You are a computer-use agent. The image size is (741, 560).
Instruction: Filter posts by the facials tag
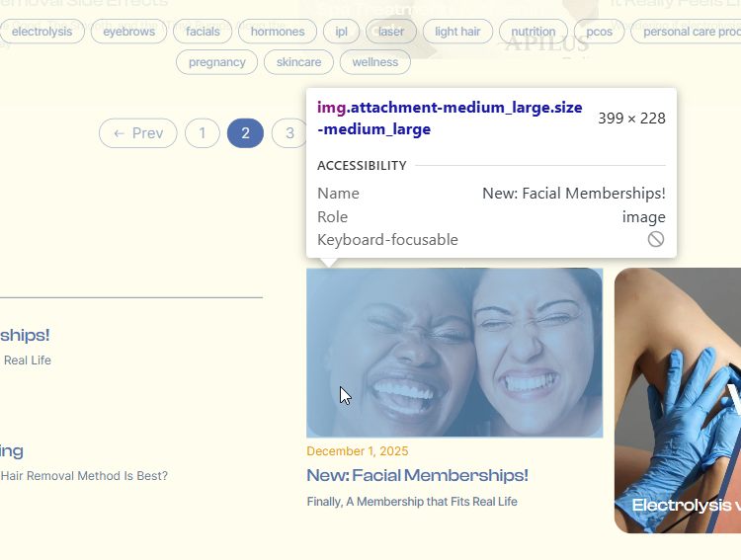[x=203, y=32]
